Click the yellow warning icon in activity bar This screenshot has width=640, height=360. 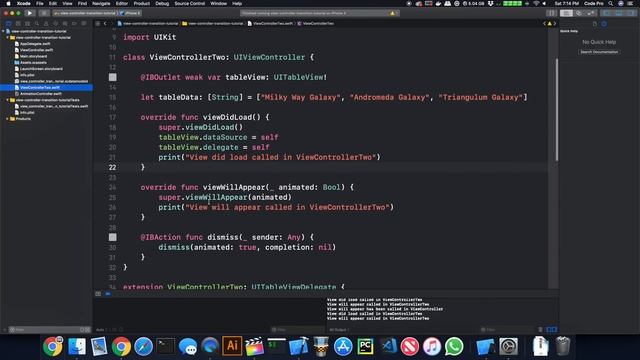click(x=393, y=13)
